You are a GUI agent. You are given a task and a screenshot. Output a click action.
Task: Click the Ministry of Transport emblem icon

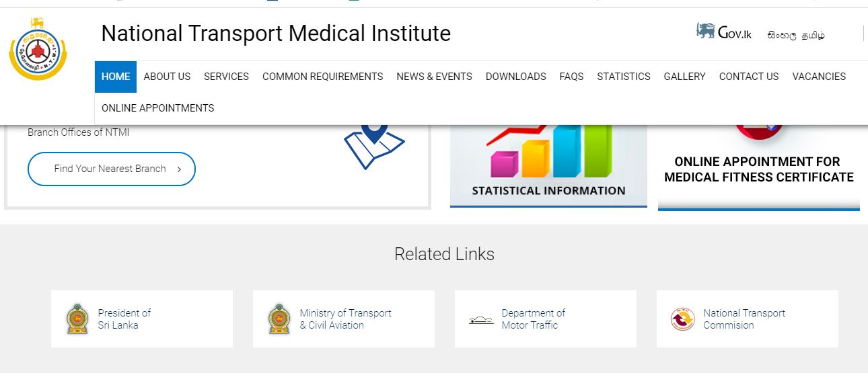[279, 319]
